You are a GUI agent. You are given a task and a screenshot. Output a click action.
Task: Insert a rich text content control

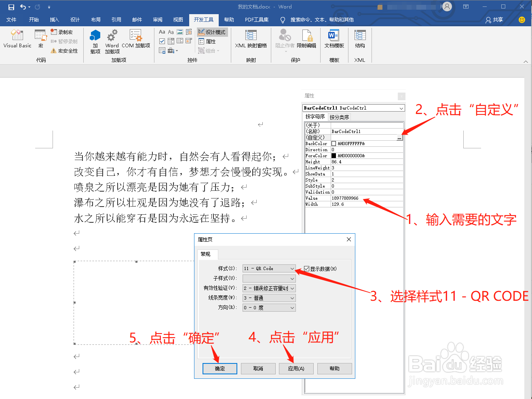[x=162, y=32]
